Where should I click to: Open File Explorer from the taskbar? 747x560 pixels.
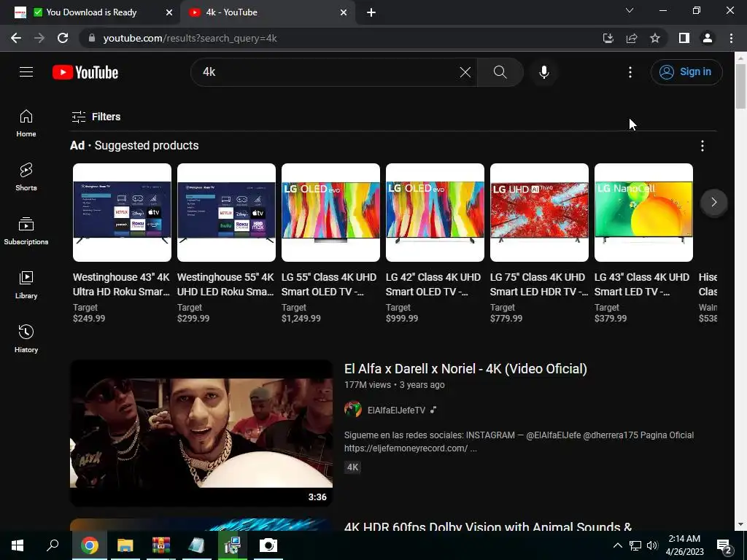pyautogui.click(x=125, y=545)
